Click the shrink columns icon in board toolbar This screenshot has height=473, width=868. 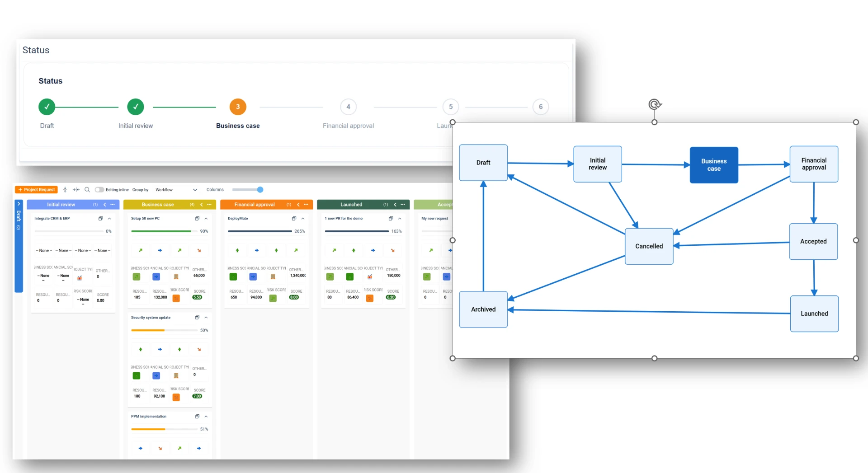click(x=76, y=190)
